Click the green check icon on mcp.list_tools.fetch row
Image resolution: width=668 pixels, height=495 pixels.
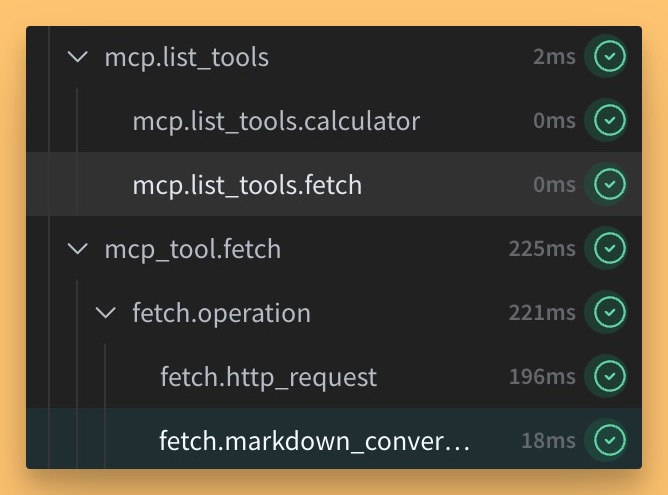point(610,184)
